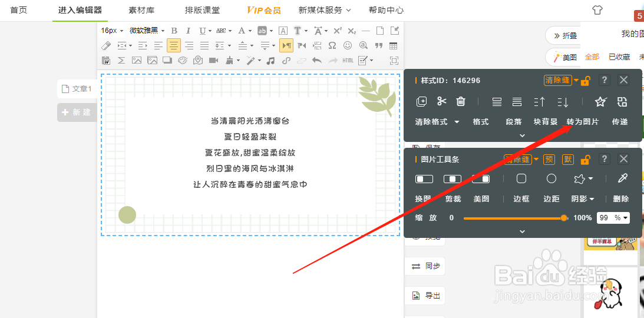
Task: Toggle bold formatting in editor toolbar
Action: (174, 31)
